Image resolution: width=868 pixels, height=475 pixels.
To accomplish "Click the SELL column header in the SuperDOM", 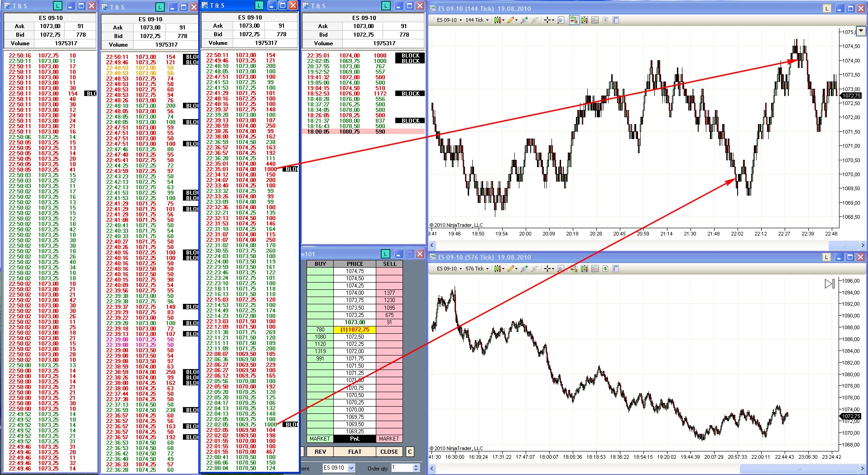I will pyautogui.click(x=389, y=264).
